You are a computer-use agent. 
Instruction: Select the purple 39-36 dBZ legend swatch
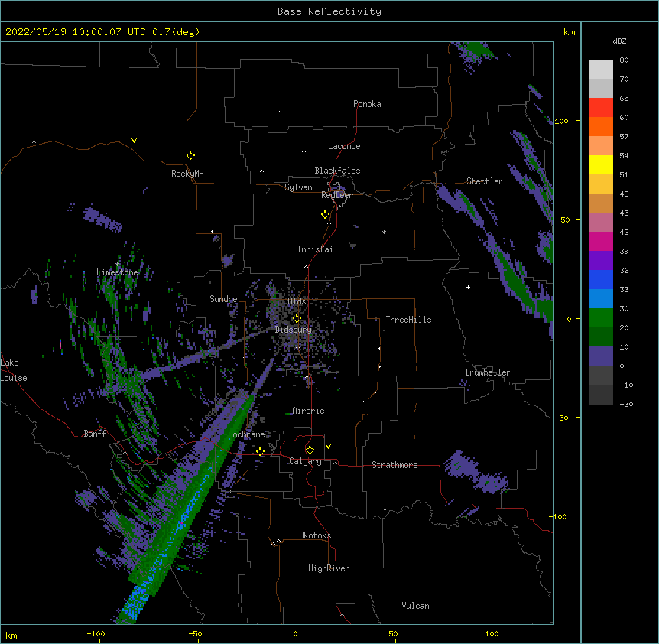pyautogui.click(x=601, y=261)
